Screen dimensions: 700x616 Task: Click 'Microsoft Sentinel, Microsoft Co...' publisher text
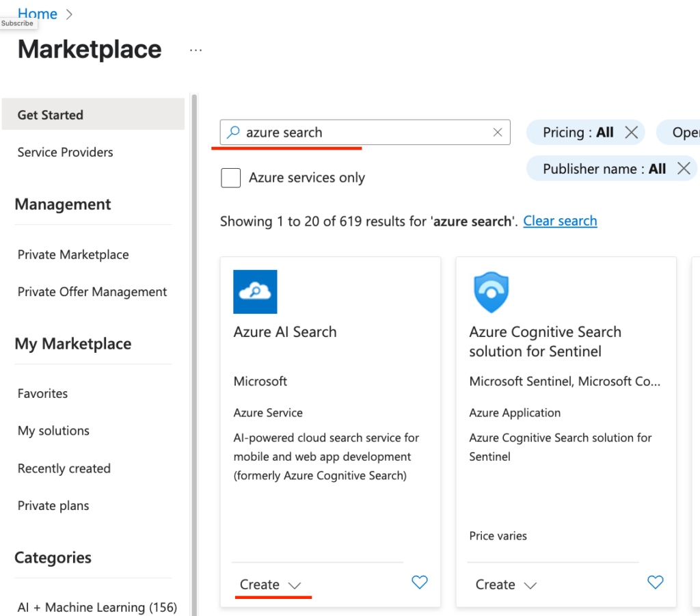click(565, 381)
